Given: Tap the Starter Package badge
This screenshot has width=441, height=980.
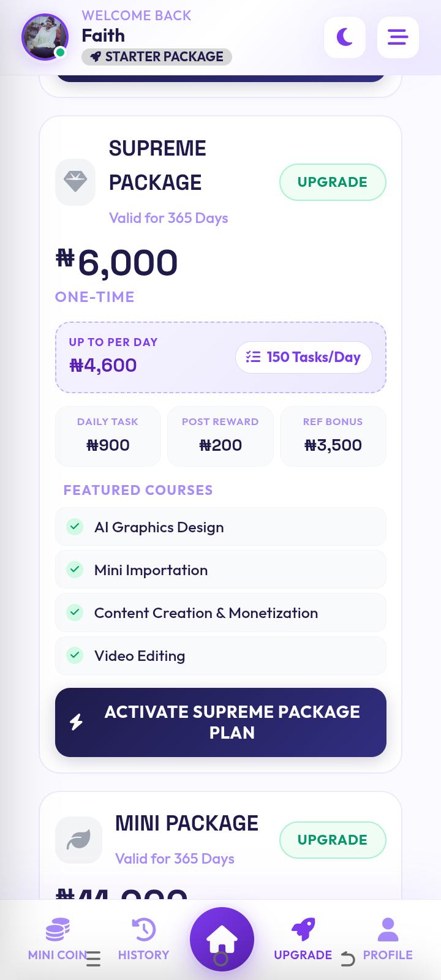Looking at the screenshot, I should pos(157,57).
